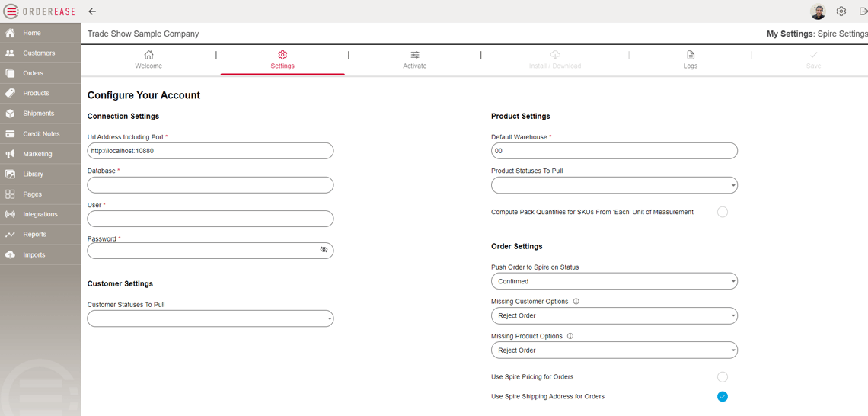Switch to the Activate step tab
The width and height of the screenshot is (868, 416).
tap(415, 60)
